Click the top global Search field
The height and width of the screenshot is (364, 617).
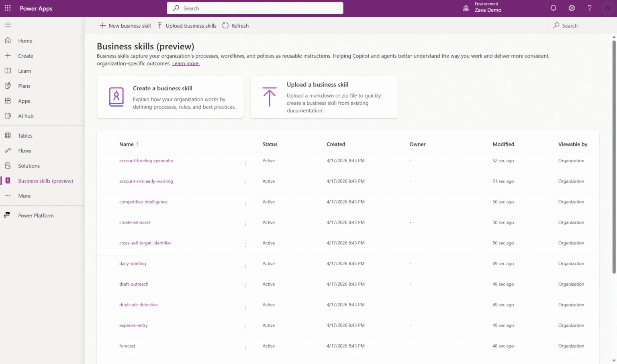(x=255, y=8)
